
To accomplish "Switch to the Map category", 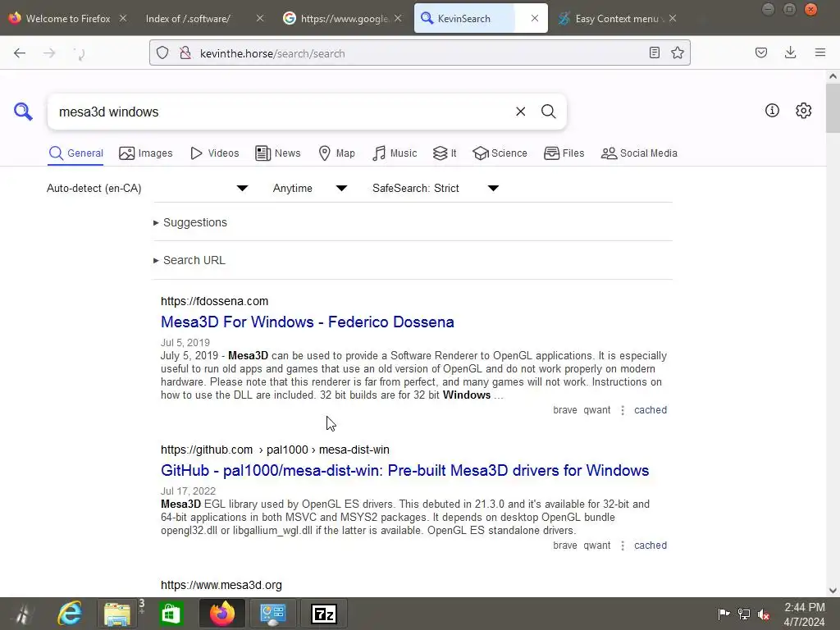I will click(336, 153).
